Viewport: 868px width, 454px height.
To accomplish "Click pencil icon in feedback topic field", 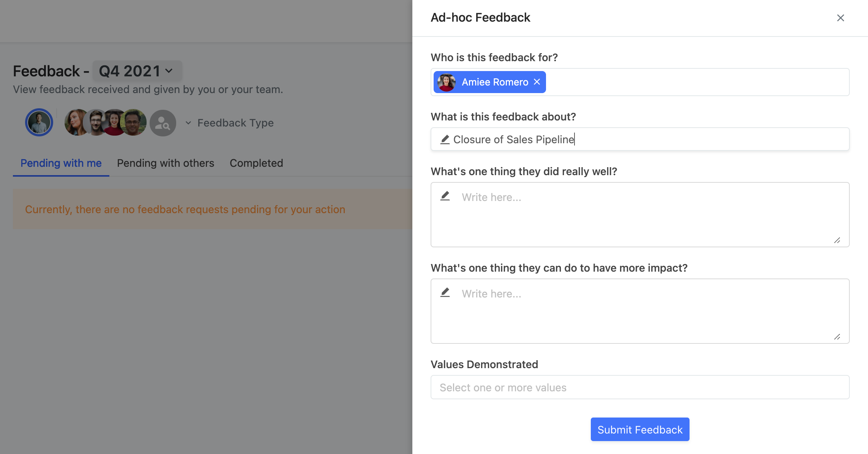I will (x=445, y=139).
